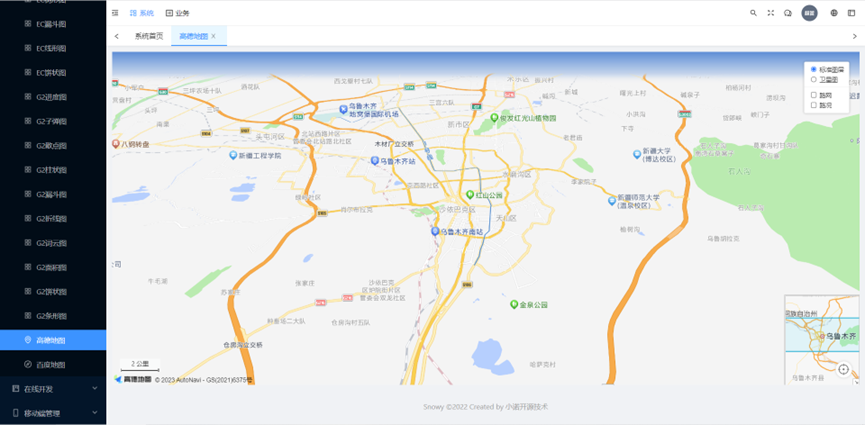Click the 天山区 district label

click(505, 218)
